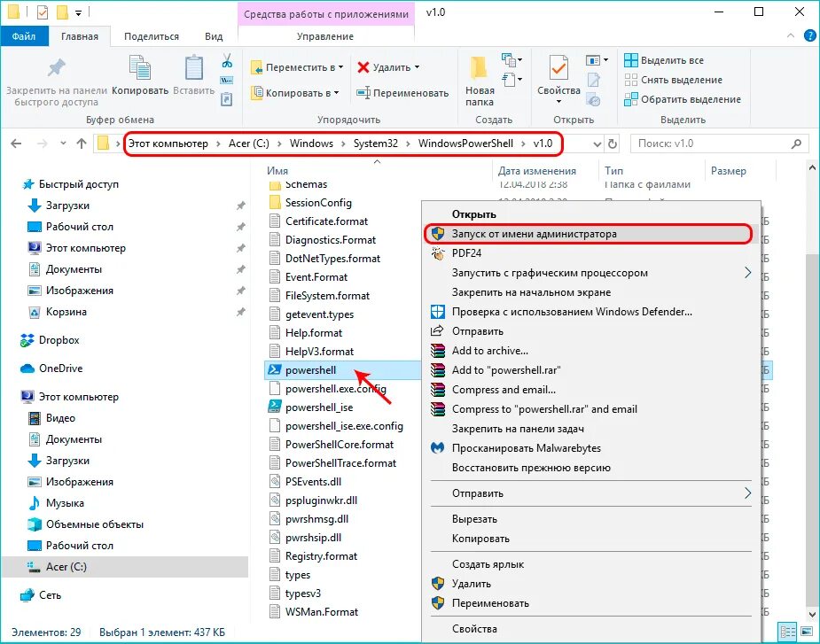The width and height of the screenshot is (820, 644).
Task: Click the Malwarebytes scan entry icon
Action: pyautogui.click(x=438, y=448)
